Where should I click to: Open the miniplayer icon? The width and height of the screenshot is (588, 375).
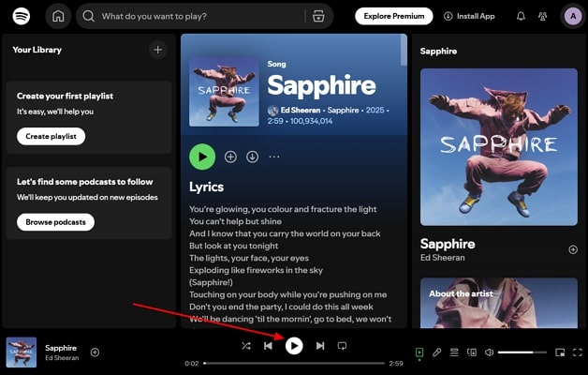point(560,352)
